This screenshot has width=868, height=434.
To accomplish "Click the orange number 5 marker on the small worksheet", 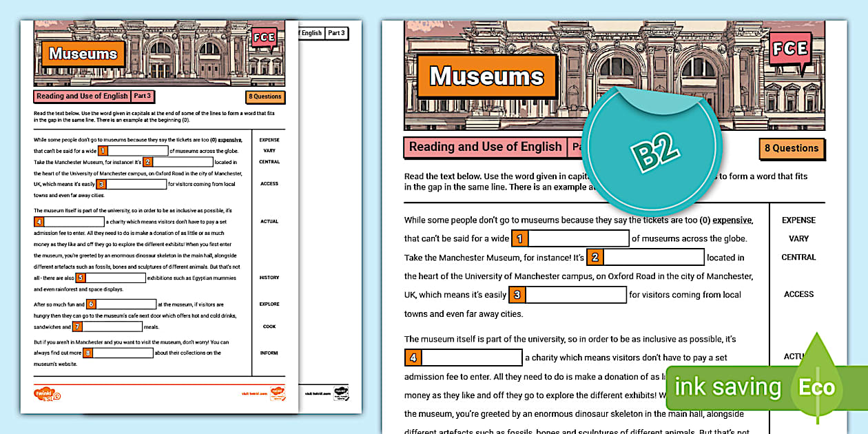I will click(81, 278).
